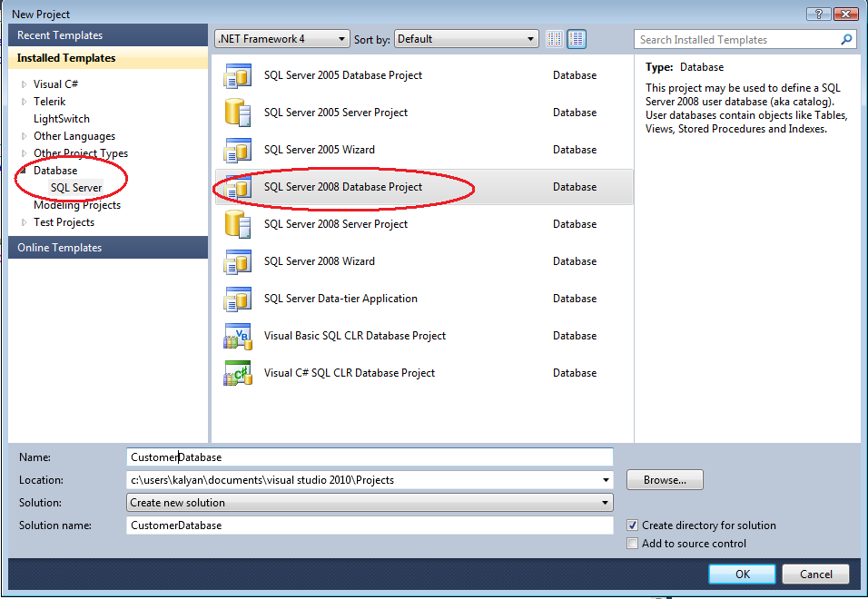The width and height of the screenshot is (868, 599).
Task: Toggle Create directory for solution checkbox
Action: pyautogui.click(x=632, y=525)
